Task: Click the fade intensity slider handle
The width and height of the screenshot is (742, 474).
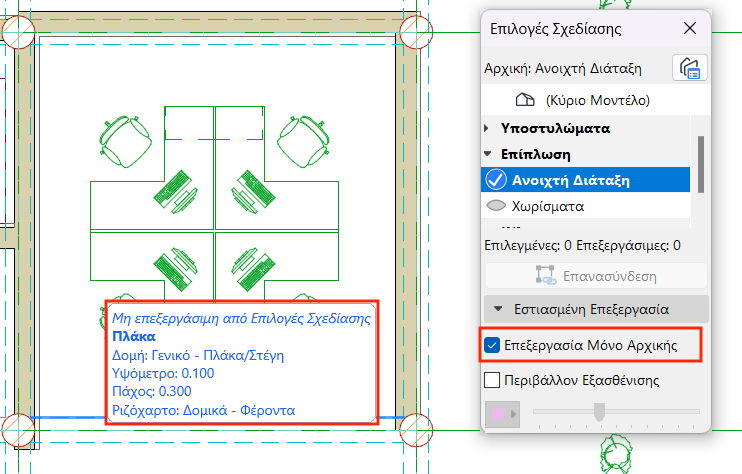Action: 599,412
